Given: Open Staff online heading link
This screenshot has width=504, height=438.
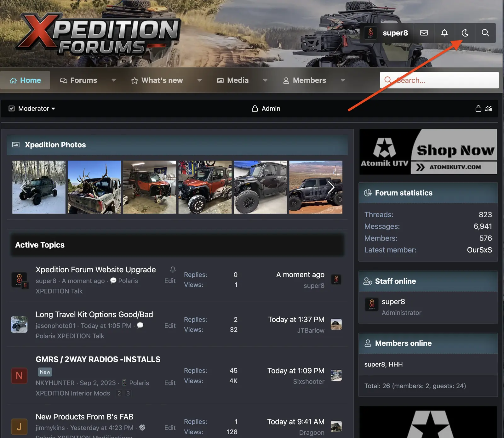Looking at the screenshot, I should [x=395, y=281].
